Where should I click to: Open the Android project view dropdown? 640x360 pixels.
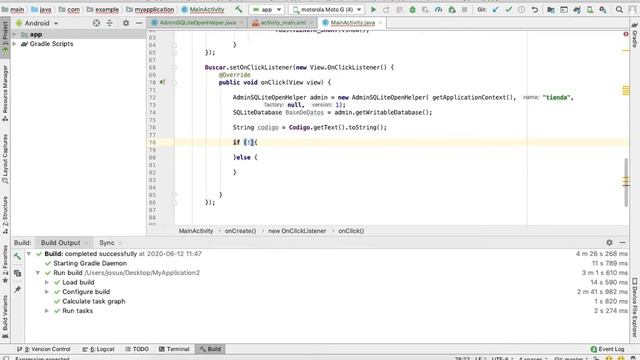[37, 23]
